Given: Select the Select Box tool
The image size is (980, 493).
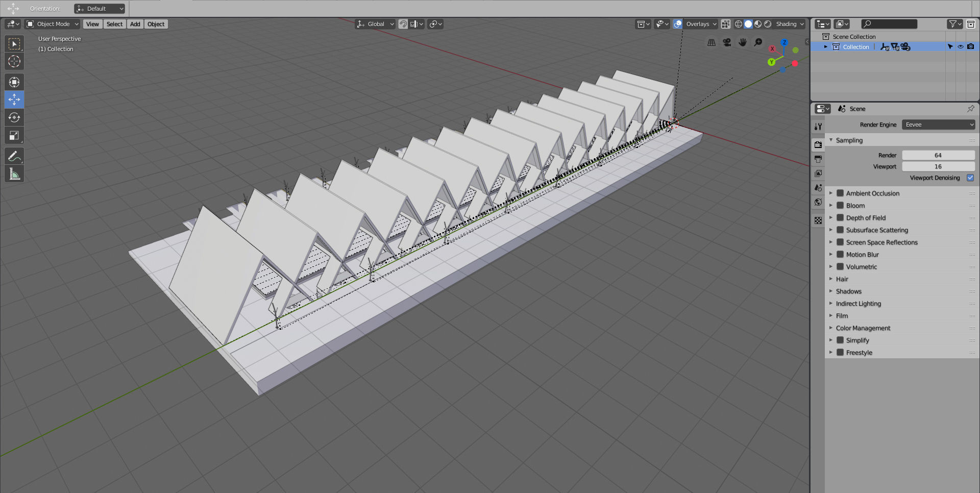Looking at the screenshot, I should click(14, 44).
